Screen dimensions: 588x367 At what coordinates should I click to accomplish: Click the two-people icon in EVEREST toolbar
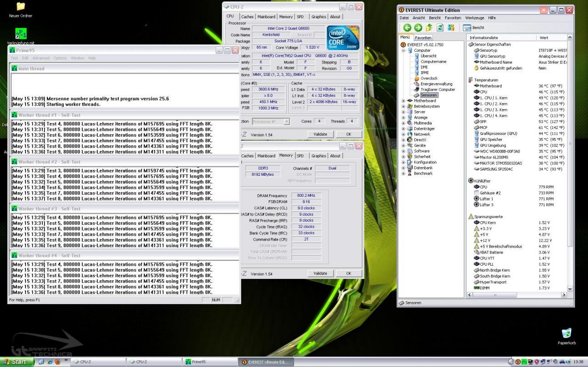(451, 28)
